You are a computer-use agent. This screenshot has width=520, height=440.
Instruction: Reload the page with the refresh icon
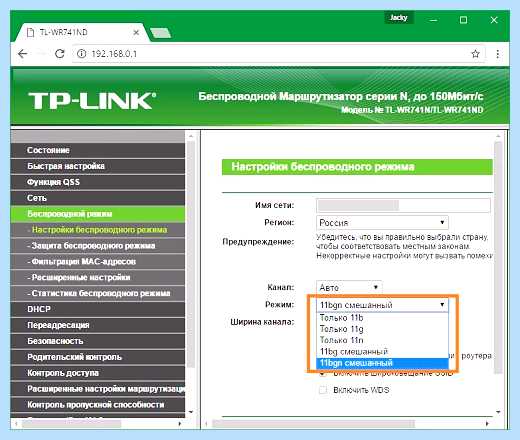point(60,54)
